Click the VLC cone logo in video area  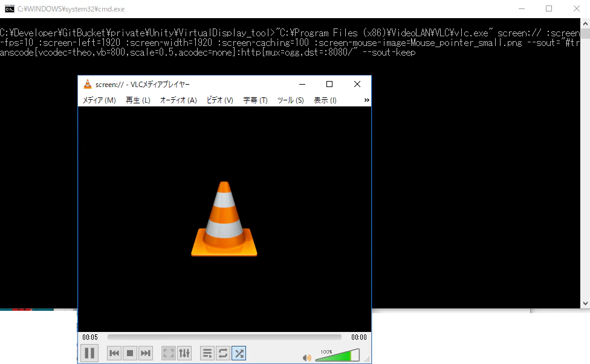[224, 219]
